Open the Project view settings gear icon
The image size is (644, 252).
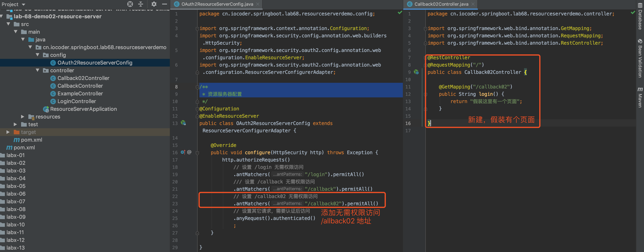tap(154, 4)
